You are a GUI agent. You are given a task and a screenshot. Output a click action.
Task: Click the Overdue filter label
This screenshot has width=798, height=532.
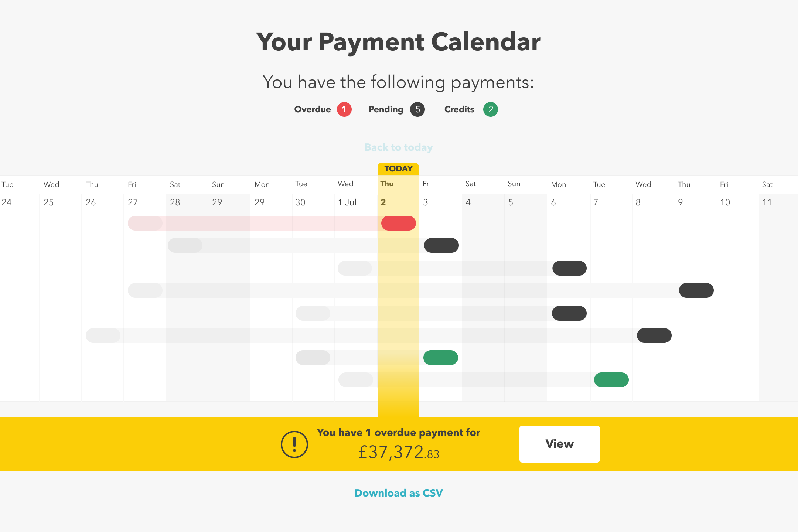(313, 109)
